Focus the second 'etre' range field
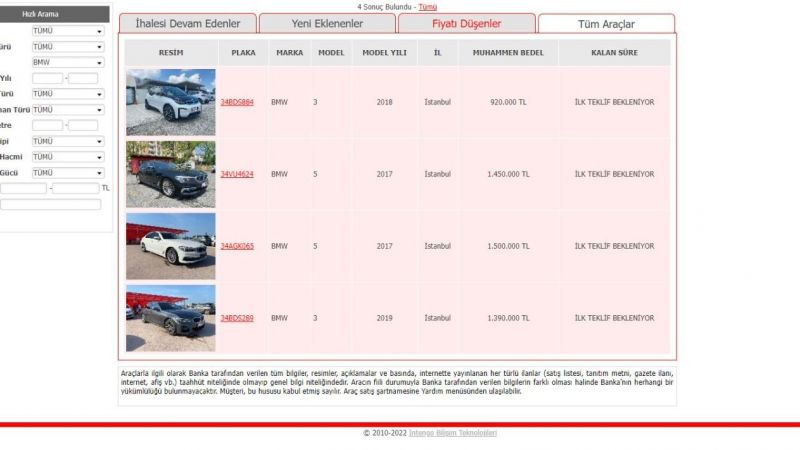Image resolution: width=800 pixels, height=450 pixels. click(x=83, y=125)
